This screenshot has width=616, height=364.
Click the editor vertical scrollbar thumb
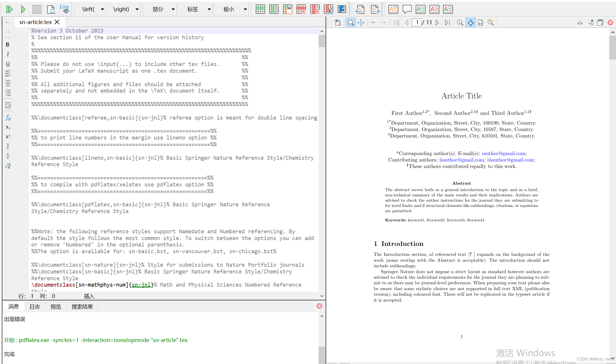[322, 41]
